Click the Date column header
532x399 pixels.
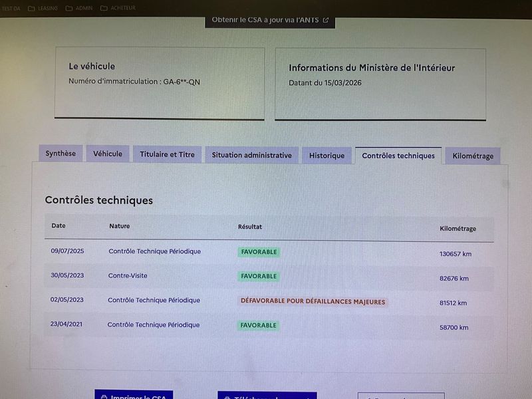coord(59,225)
